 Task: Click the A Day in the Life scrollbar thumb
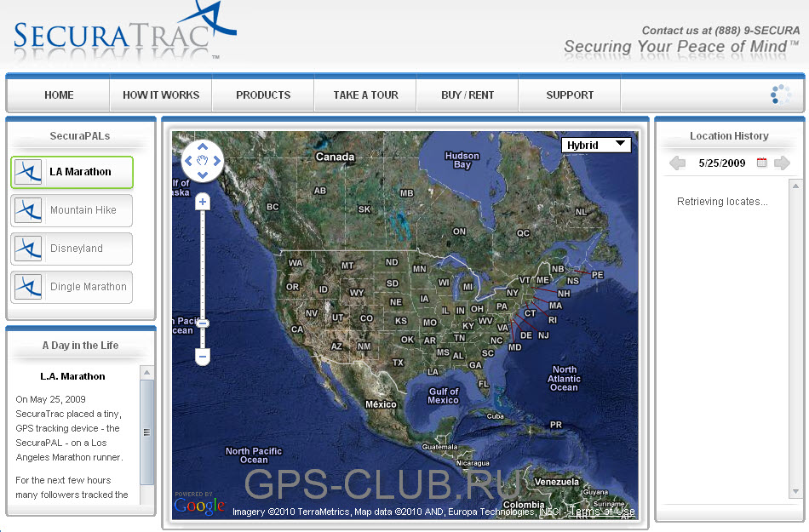tap(147, 432)
